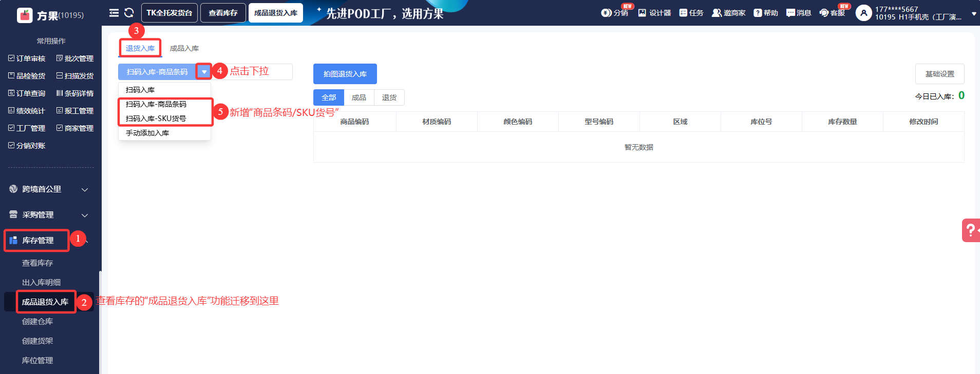Click the blue 扫码入库-商品条码 button
This screenshot has width=980, height=374.
pos(157,72)
